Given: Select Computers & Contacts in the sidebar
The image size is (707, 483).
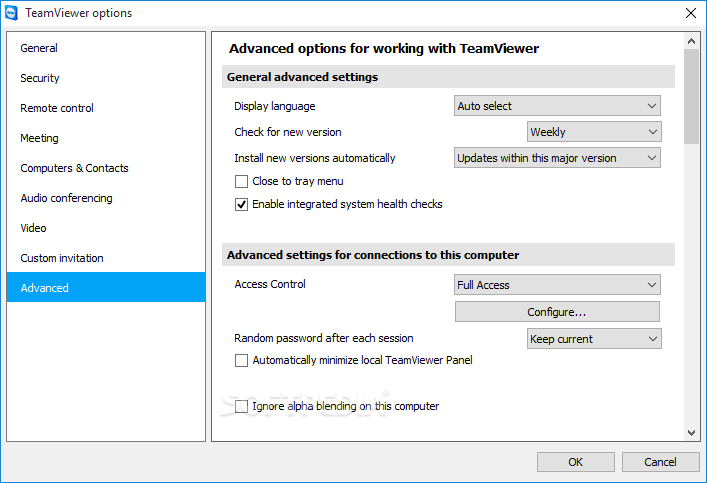Looking at the screenshot, I should pyautogui.click(x=106, y=168).
